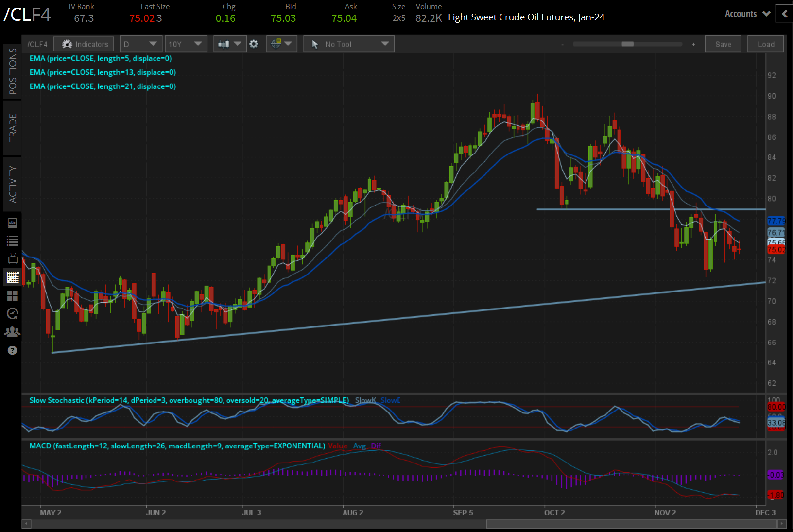Open the help question mark icon

(x=13, y=350)
